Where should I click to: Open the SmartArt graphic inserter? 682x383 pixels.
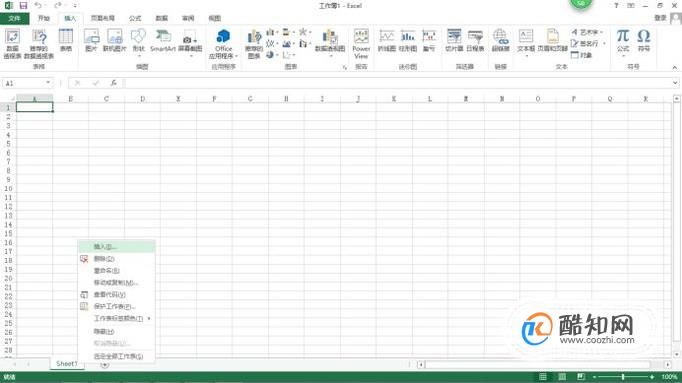[x=163, y=41]
